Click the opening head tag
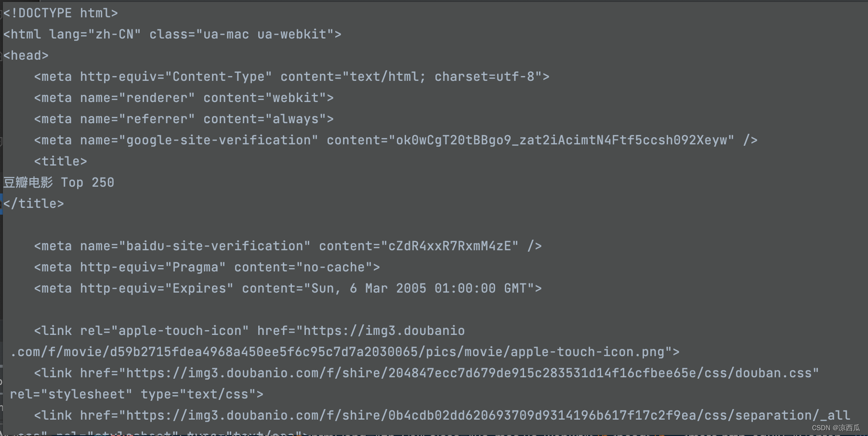Image resolution: width=868 pixels, height=436 pixels. point(26,55)
